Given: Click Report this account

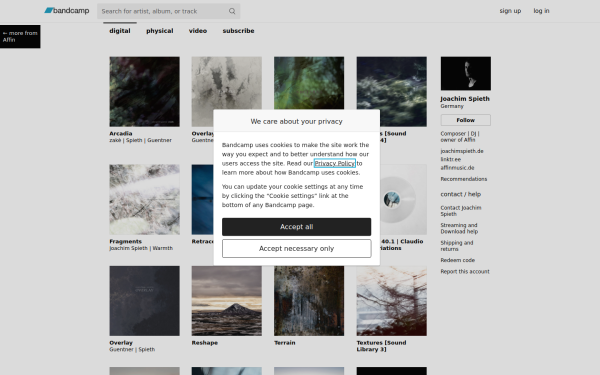Looking at the screenshot, I should point(465,272).
